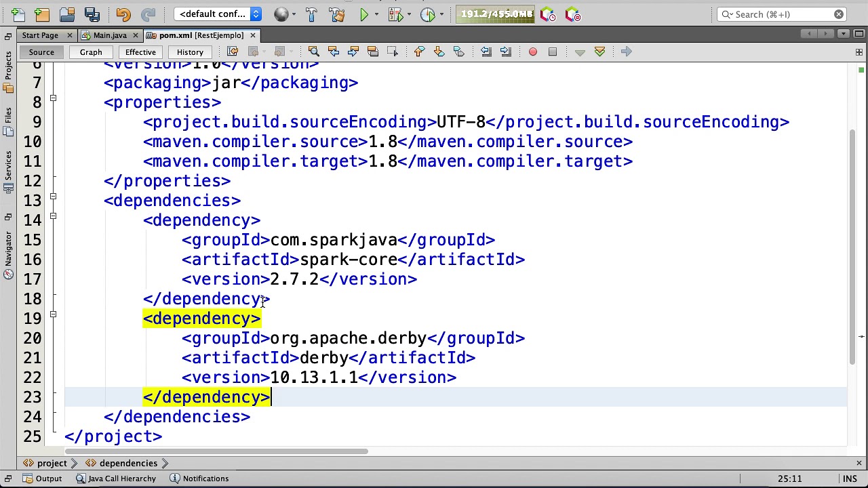Collapse the dependencies fold on line 13
This screenshot has width=868, height=488.
(x=53, y=197)
